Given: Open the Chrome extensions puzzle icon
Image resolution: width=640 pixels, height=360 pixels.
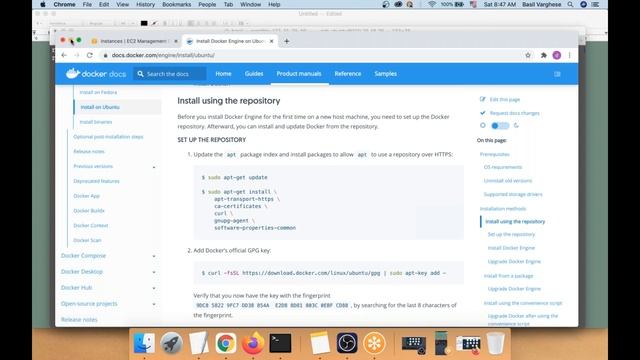Looking at the screenshot, I should click(x=544, y=55).
